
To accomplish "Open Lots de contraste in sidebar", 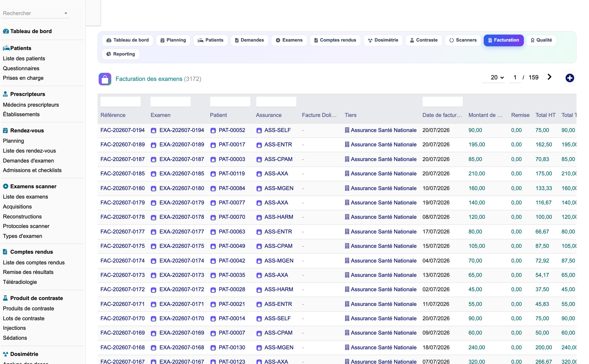I will click(24, 318).
